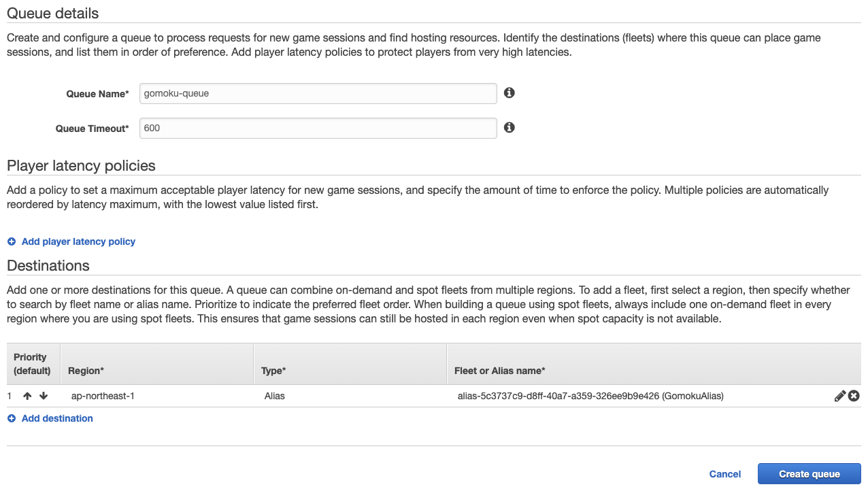Select the ap-northeast-1 region cell

(x=103, y=396)
